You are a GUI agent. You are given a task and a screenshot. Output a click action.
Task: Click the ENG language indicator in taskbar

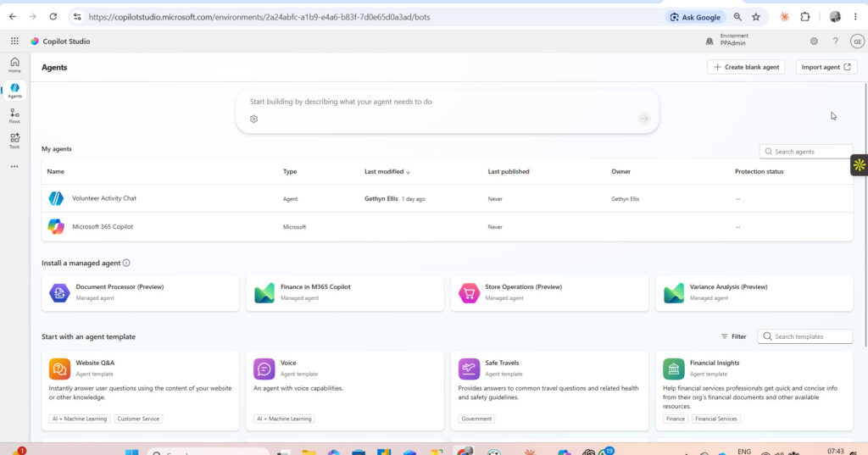coord(744,451)
